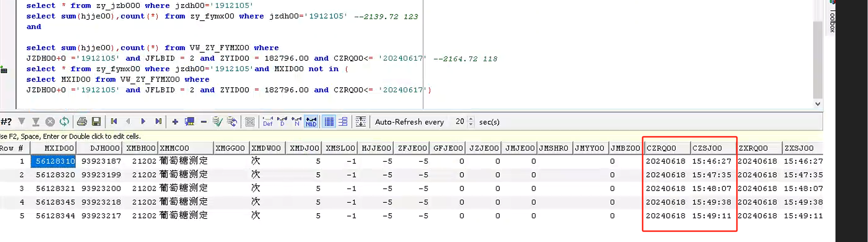Click the duplicate record icon
This screenshot has height=242, width=868.
click(x=190, y=122)
